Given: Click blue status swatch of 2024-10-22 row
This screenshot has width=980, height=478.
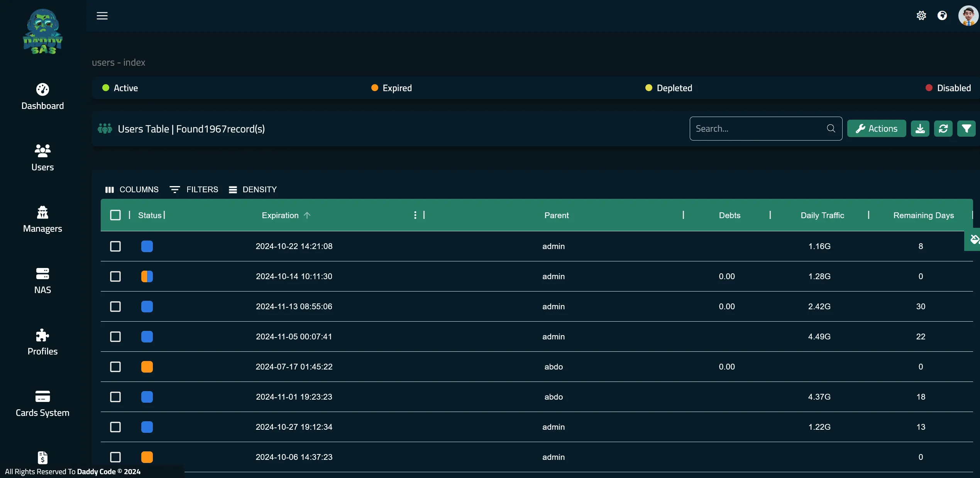Looking at the screenshot, I should (x=147, y=246).
